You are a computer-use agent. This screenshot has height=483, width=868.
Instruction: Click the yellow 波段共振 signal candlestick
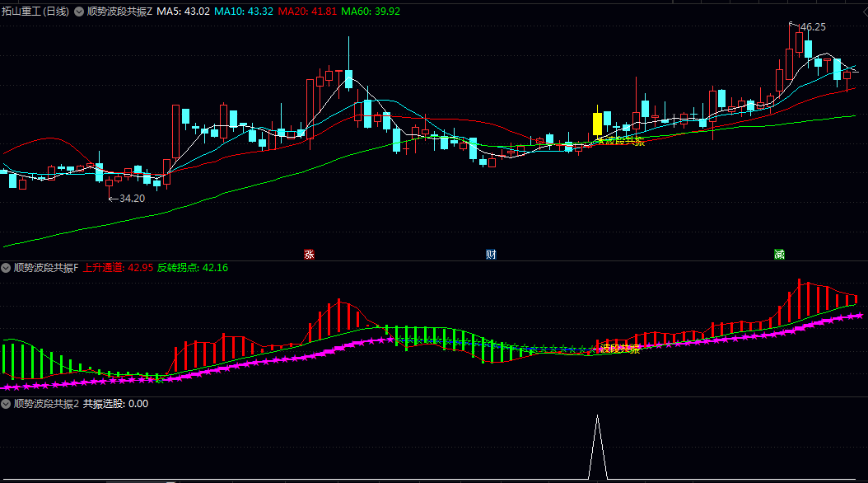coord(597,124)
